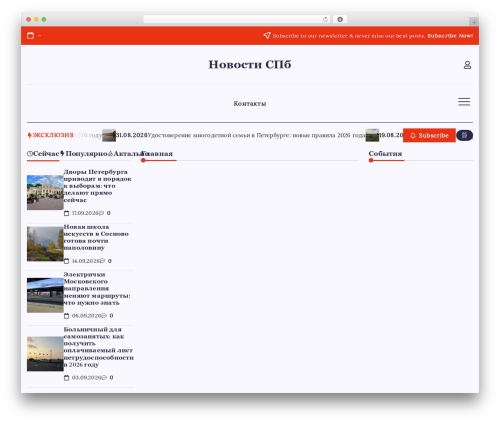Viewport: 500px width, 423px height.
Task: Open article 'Электрички Московского направления'
Action: tap(97, 289)
